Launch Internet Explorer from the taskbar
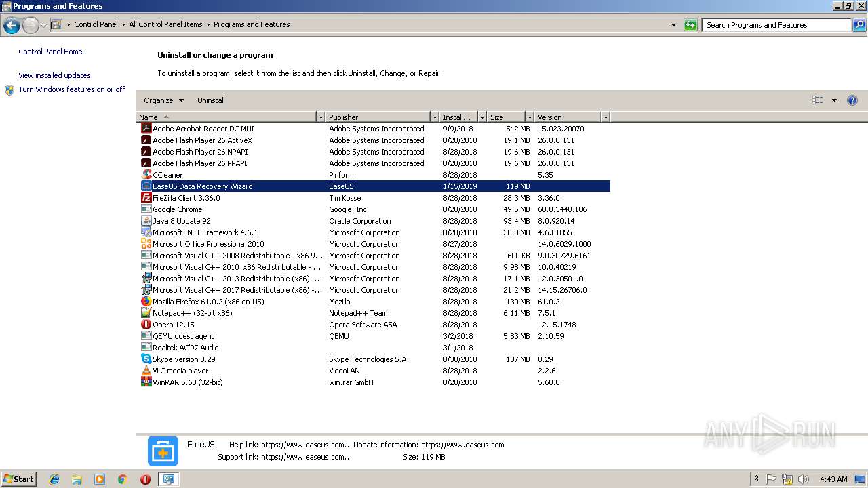This screenshot has height=488, width=868. pyautogui.click(x=54, y=479)
